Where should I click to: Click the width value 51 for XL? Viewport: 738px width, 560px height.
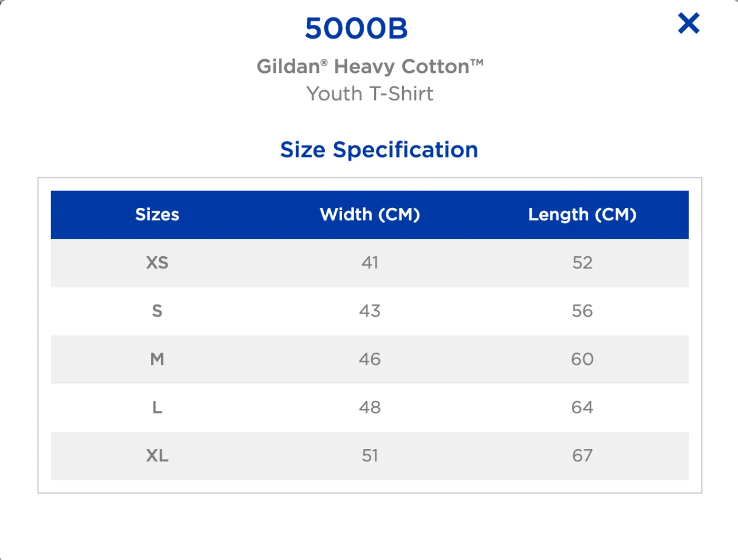(371, 456)
